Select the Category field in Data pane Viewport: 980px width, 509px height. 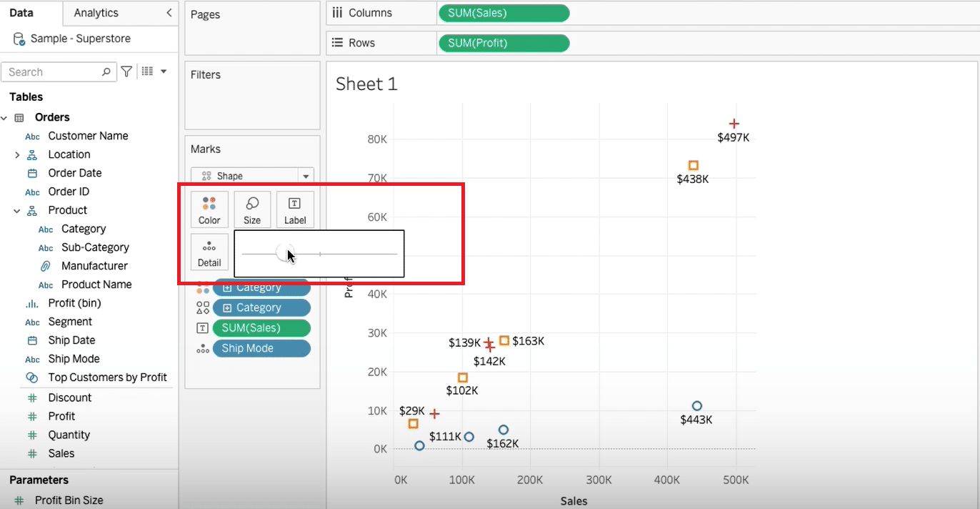tap(84, 229)
